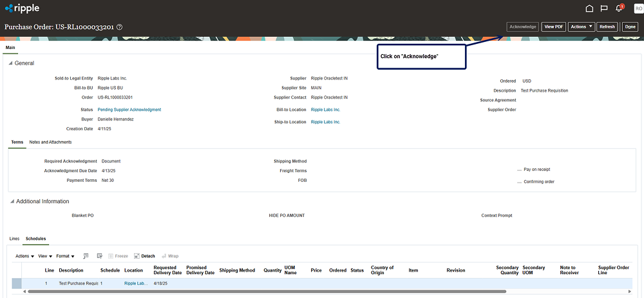
Task: Click the 4/13/25 acknowledgment due date
Action: click(109, 171)
